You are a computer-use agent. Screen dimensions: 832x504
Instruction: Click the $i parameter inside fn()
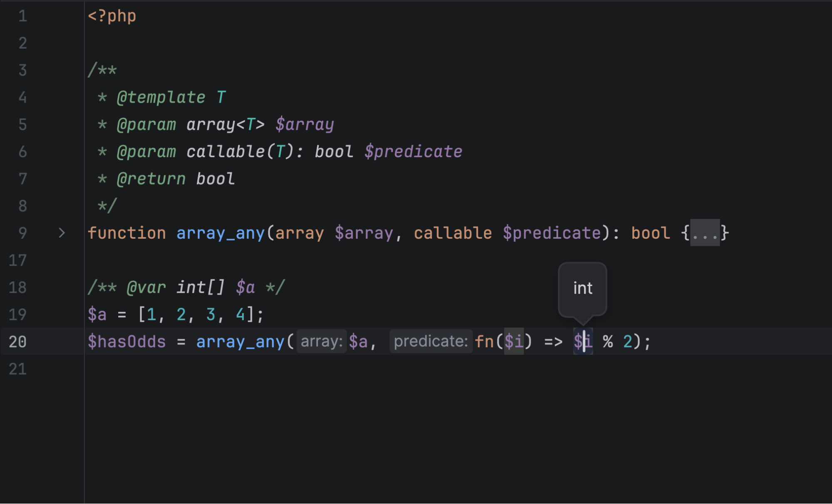(x=514, y=342)
